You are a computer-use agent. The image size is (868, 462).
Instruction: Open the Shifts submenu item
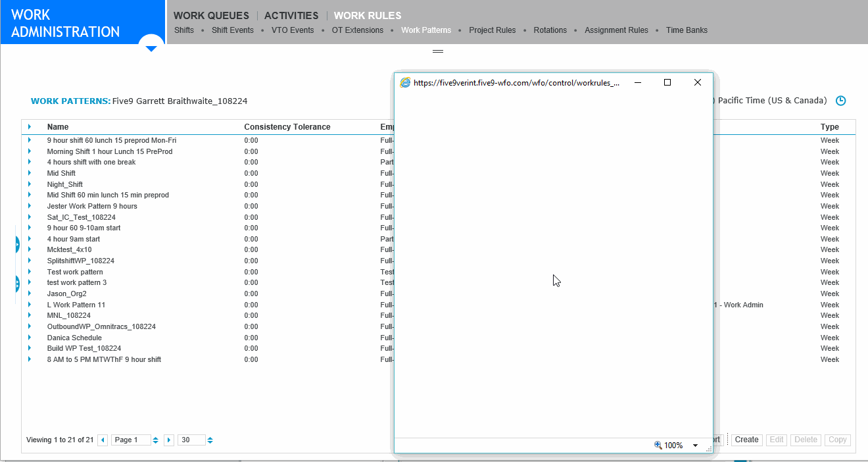(184, 30)
